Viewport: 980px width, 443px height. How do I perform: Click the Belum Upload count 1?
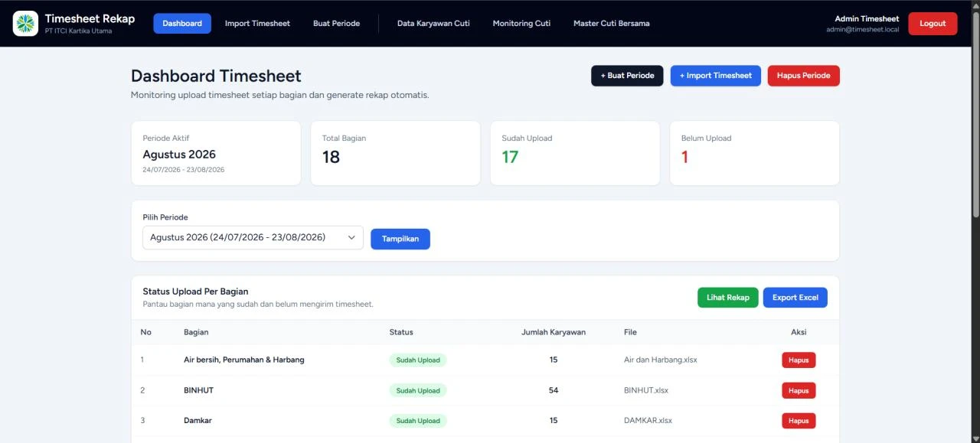684,157
